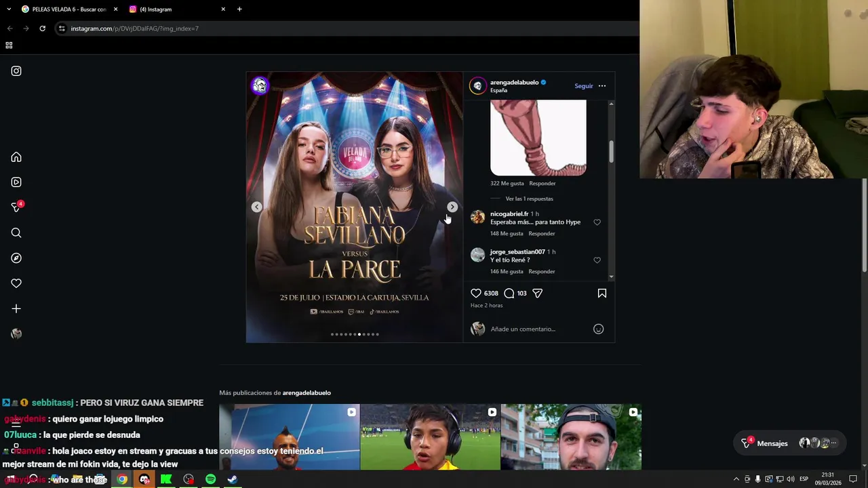Create new post with plus icon
Viewport: 868px width, 488px height.
tap(16, 308)
